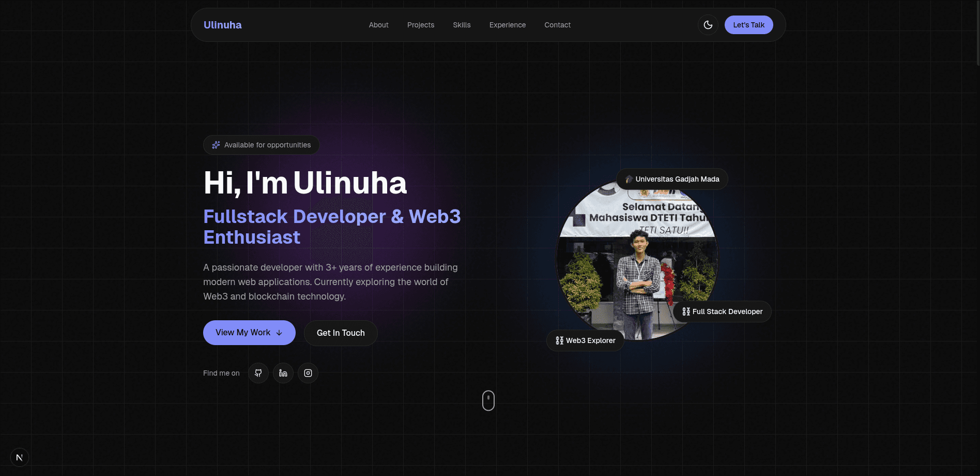Click the down arrow on View My Work
The width and height of the screenshot is (980, 476).
pyautogui.click(x=280, y=333)
